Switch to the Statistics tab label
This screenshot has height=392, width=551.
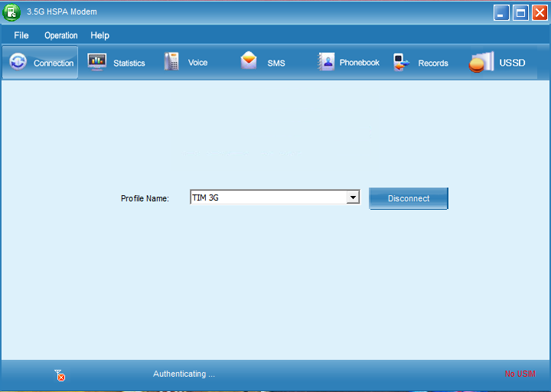[129, 64]
